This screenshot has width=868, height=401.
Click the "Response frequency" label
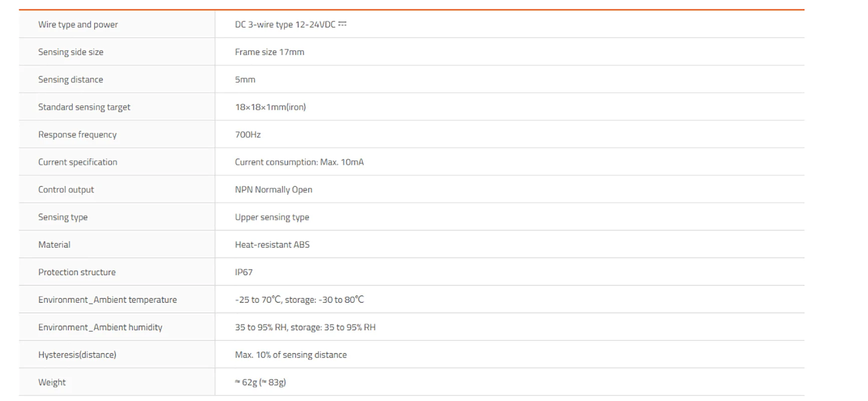click(77, 135)
